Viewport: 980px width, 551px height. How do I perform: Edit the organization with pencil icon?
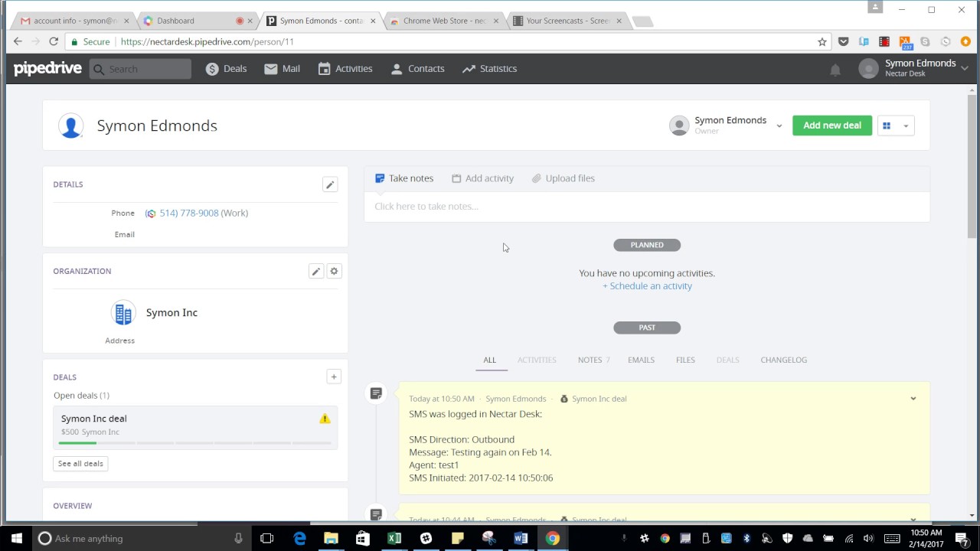coord(315,271)
